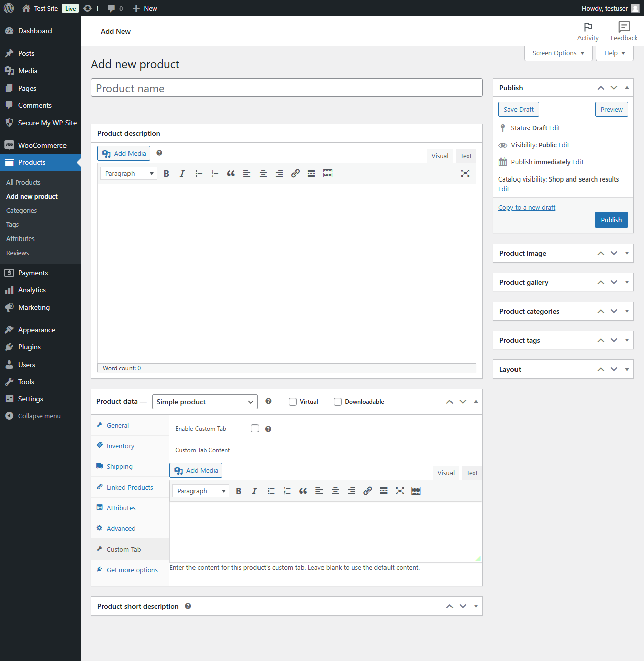Open the Activity panel
The width and height of the screenshot is (644, 661).
[x=588, y=31]
